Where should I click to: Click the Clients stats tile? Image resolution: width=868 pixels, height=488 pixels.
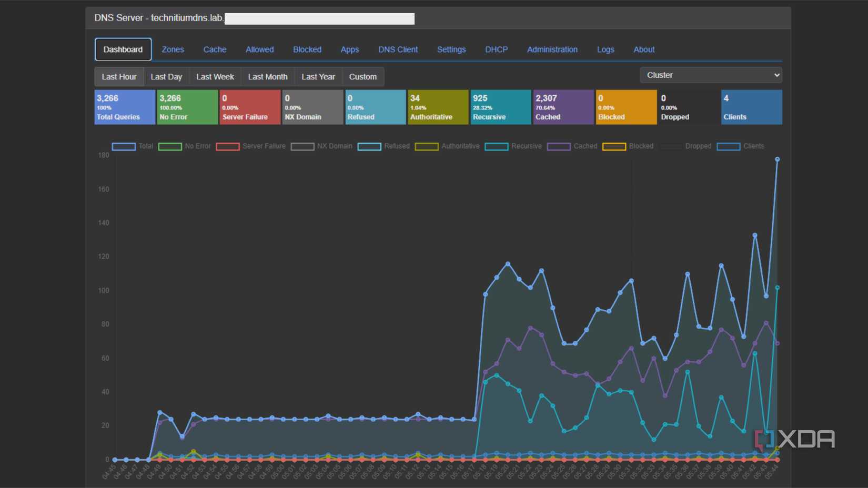(752, 107)
